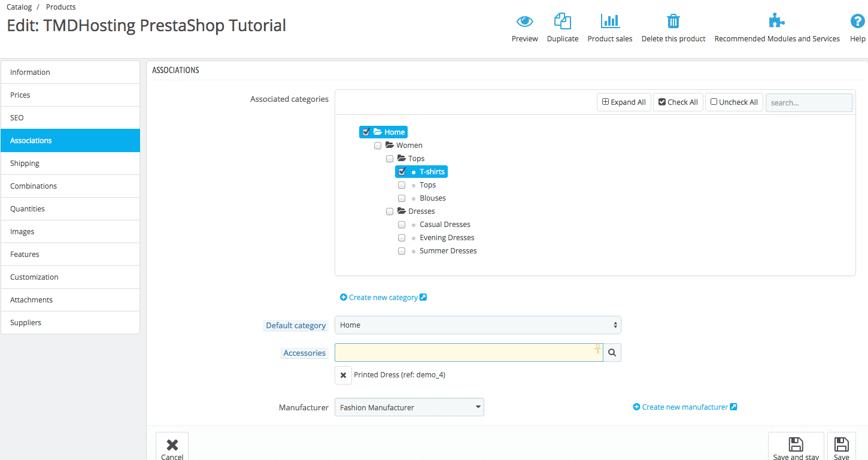Enable Casual Dresses category checkbox

pos(402,224)
